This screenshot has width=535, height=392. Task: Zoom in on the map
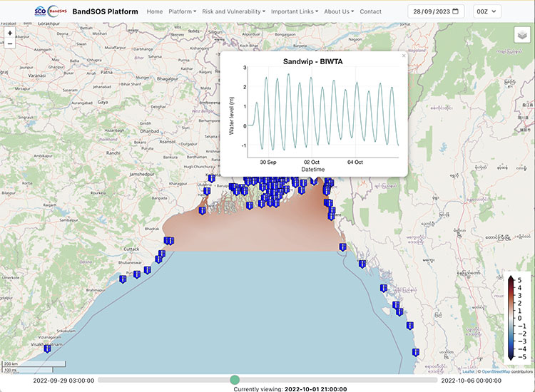point(9,33)
